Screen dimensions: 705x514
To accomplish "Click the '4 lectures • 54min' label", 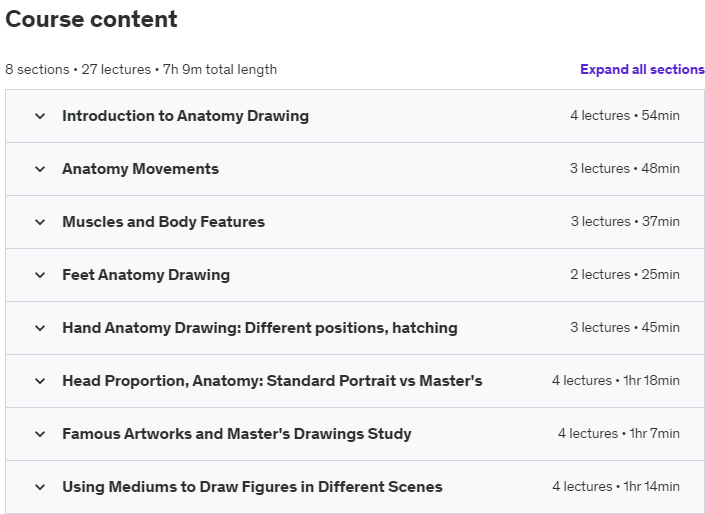I will [625, 116].
